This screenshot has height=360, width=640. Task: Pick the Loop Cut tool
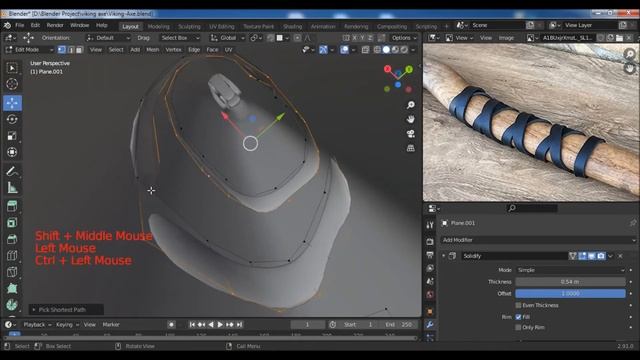[x=12, y=256]
